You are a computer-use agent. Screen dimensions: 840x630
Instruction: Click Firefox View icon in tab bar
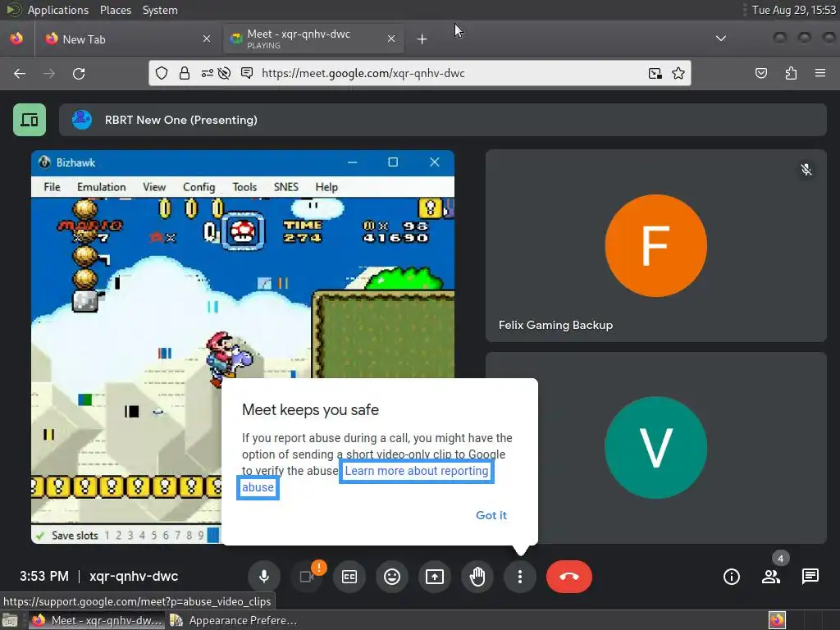pyautogui.click(x=16, y=39)
